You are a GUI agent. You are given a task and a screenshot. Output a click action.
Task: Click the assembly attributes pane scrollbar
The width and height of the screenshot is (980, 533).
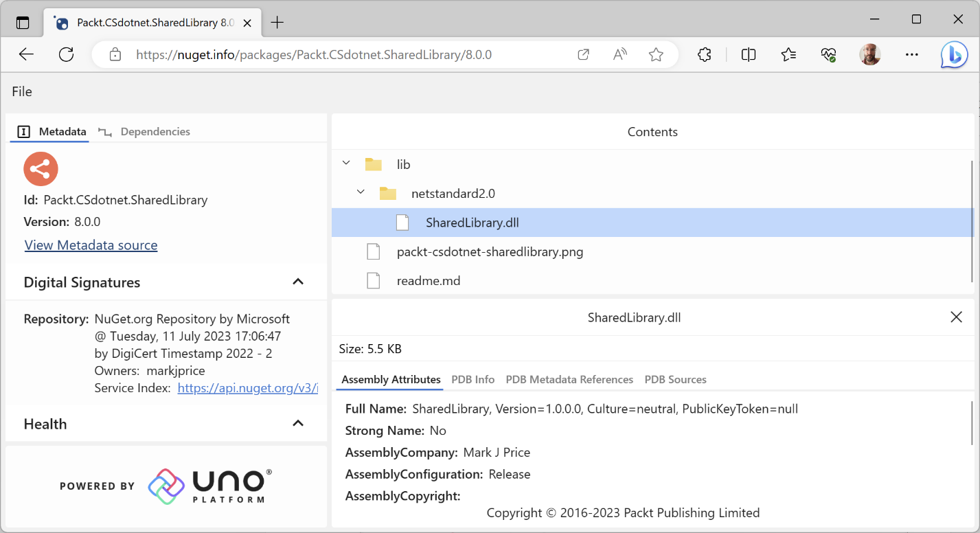pos(972,423)
